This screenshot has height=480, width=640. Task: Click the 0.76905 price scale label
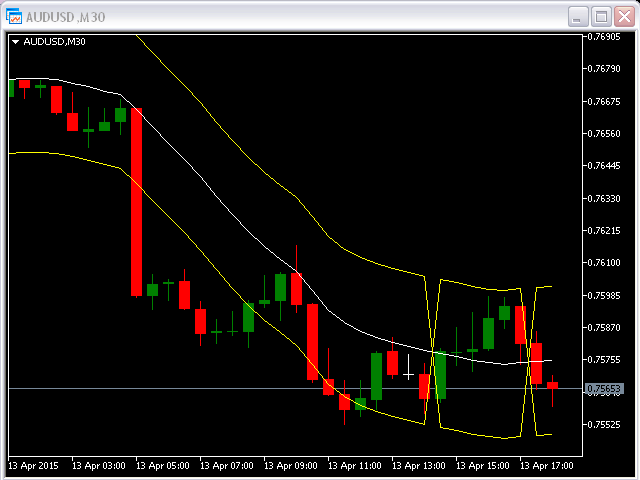(604, 37)
